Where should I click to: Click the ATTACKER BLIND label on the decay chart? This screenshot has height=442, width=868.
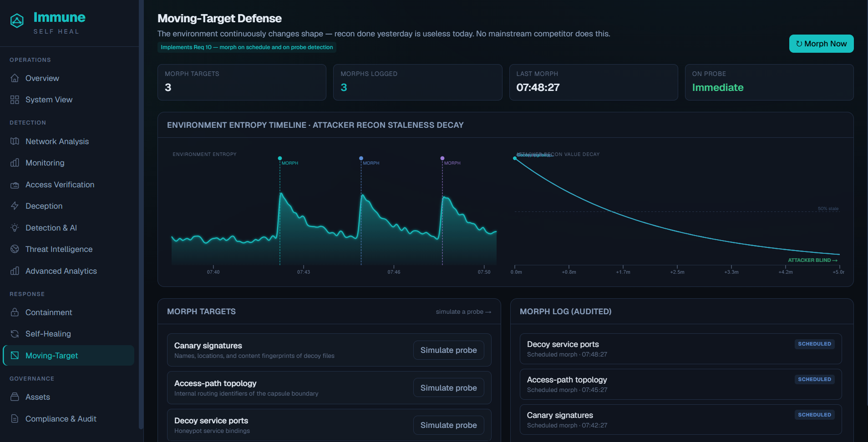coord(812,260)
